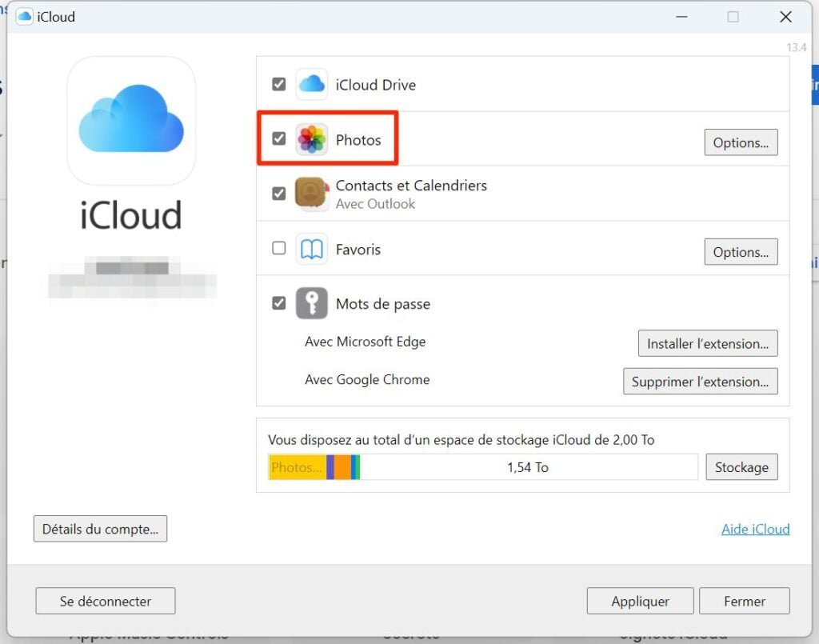Open Photos Options button
The width and height of the screenshot is (819, 644).
click(741, 142)
